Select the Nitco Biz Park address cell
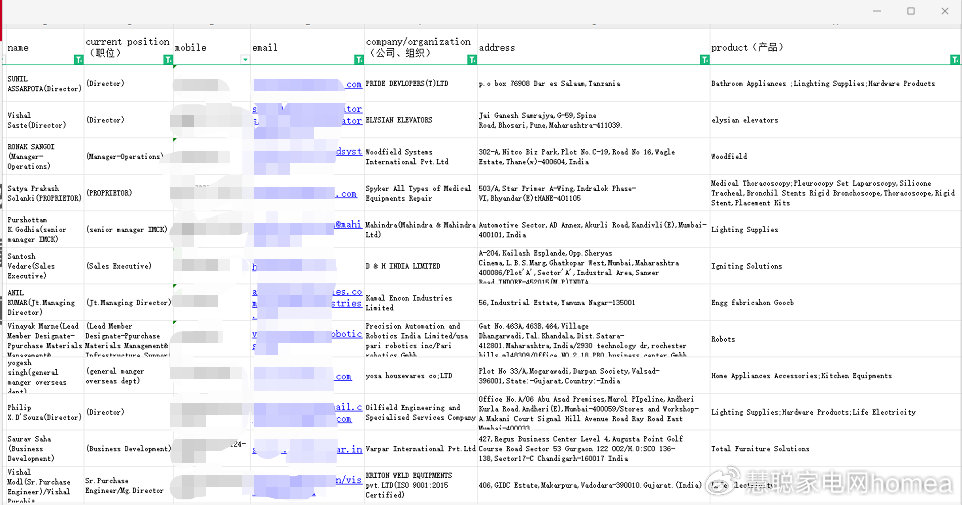 (593, 156)
